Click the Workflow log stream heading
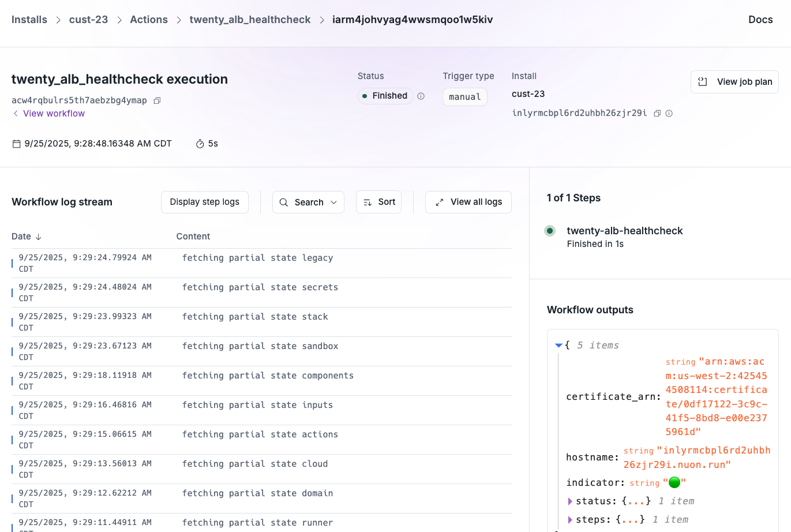 tap(62, 202)
